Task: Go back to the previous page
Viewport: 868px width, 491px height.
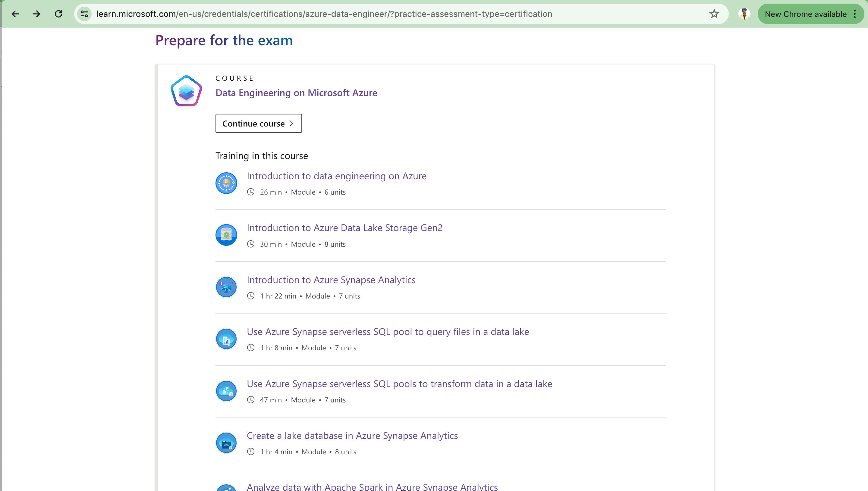Action: pyautogui.click(x=15, y=14)
